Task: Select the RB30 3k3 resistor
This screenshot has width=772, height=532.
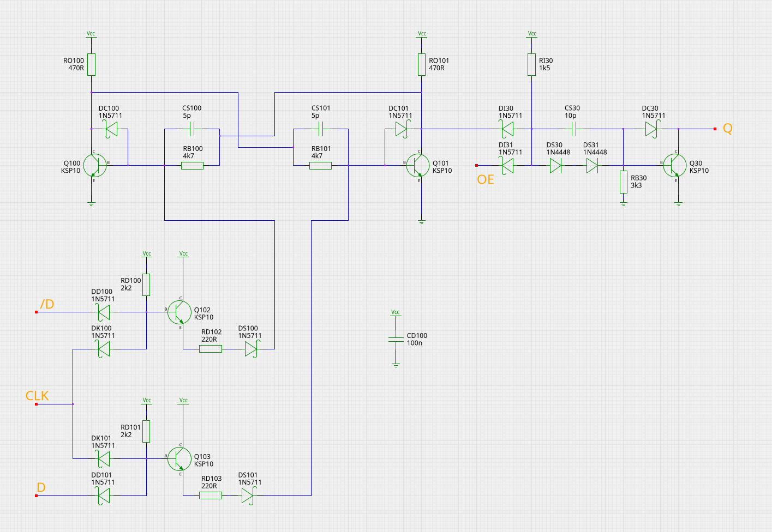Action: tap(623, 182)
